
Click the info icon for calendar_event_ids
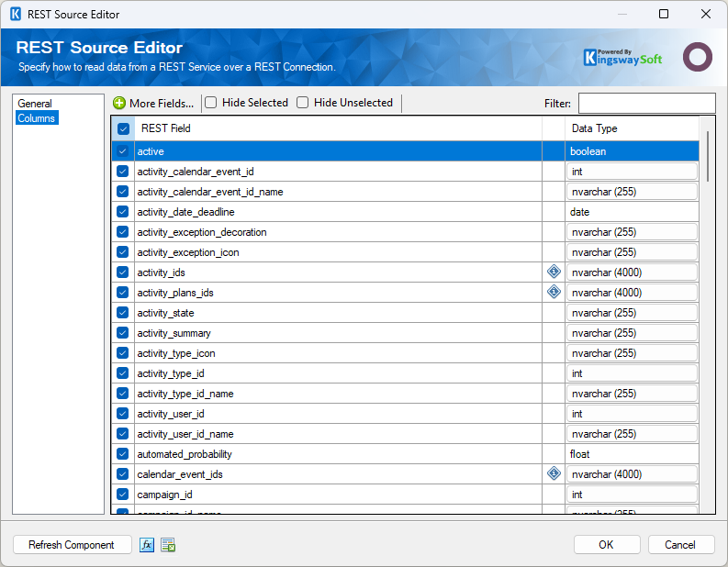554,473
